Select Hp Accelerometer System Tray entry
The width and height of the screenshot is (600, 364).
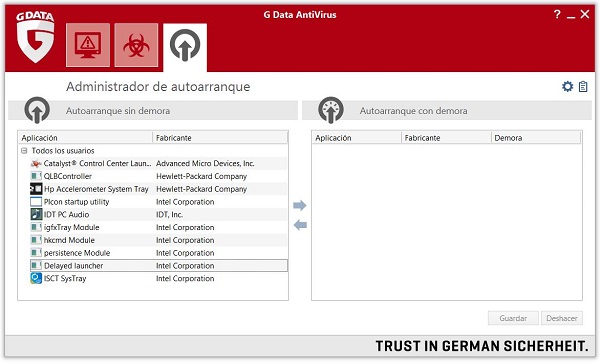[158, 189]
